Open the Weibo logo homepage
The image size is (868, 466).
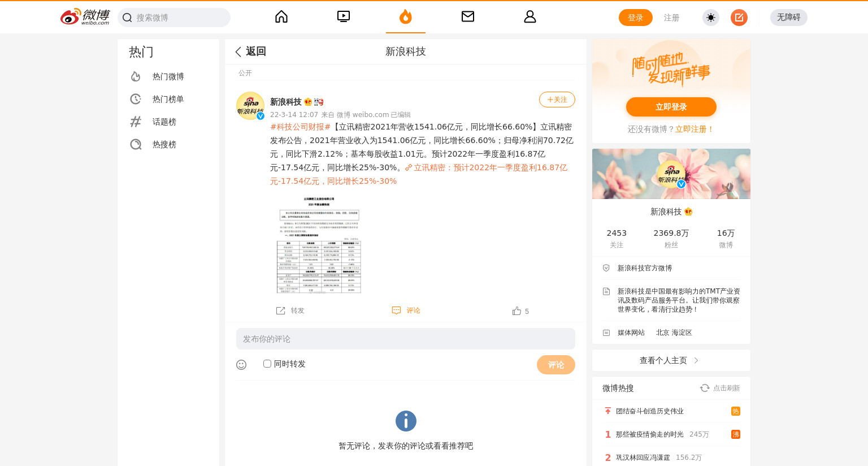click(85, 17)
